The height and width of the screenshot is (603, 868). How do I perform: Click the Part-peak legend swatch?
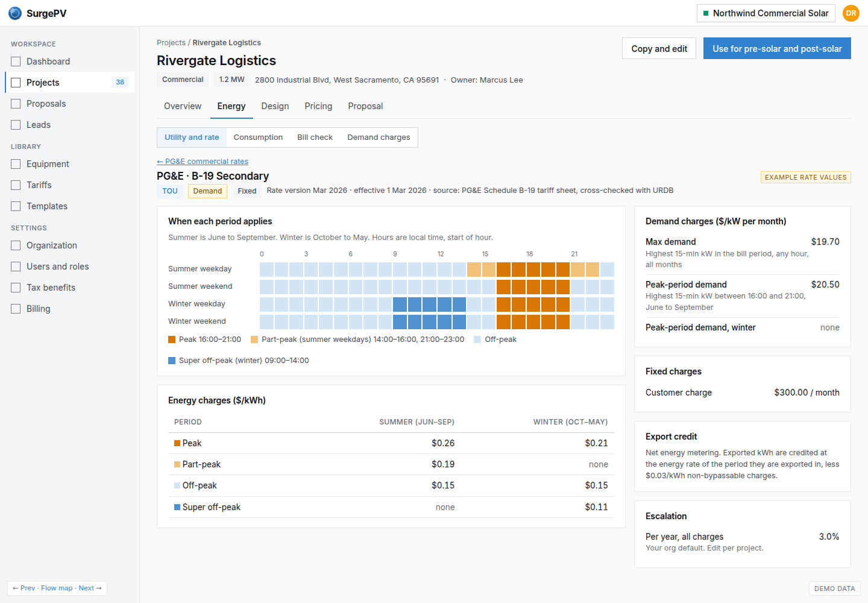[254, 339]
